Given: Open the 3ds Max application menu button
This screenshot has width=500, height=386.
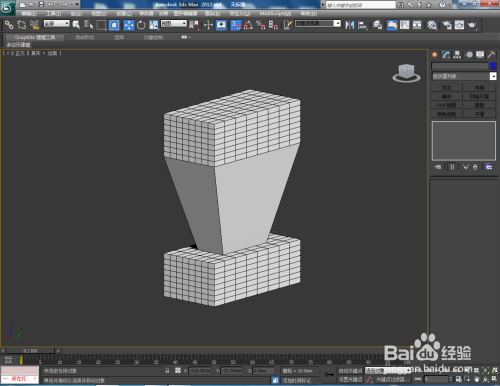Looking at the screenshot, I should [x=7, y=7].
